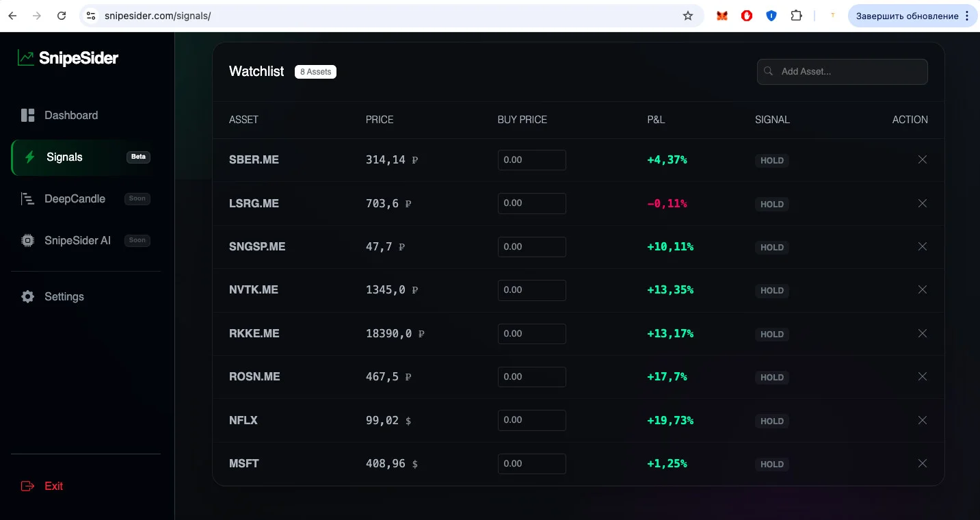Click the HOLD signal badge for NFLX
This screenshot has width=980, height=520.
(x=772, y=421)
